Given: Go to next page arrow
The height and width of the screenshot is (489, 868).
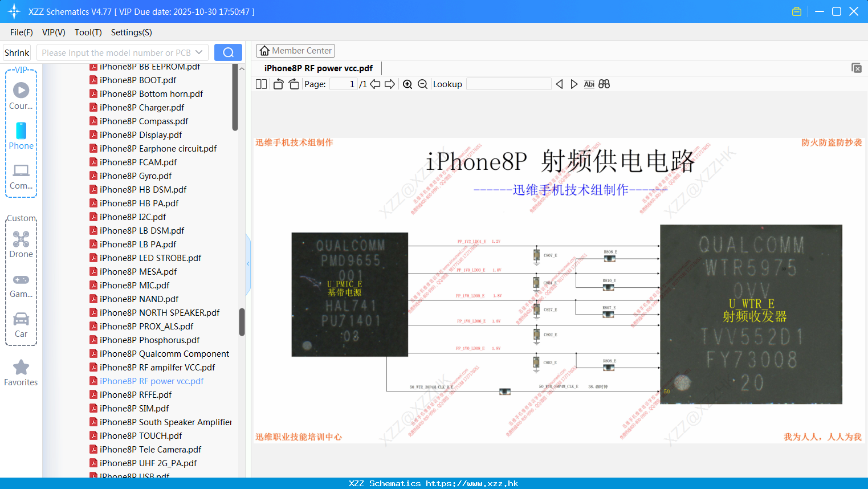Looking at the screenshot, I should pos(390,84).
